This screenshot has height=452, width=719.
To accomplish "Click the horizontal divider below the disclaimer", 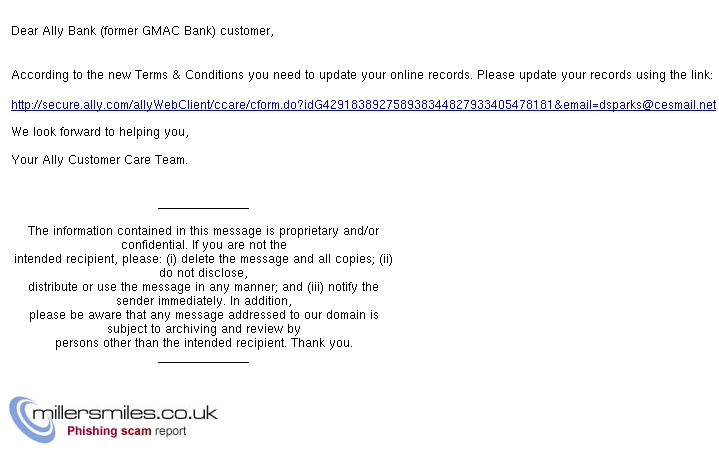I will (x=203, y=362).
